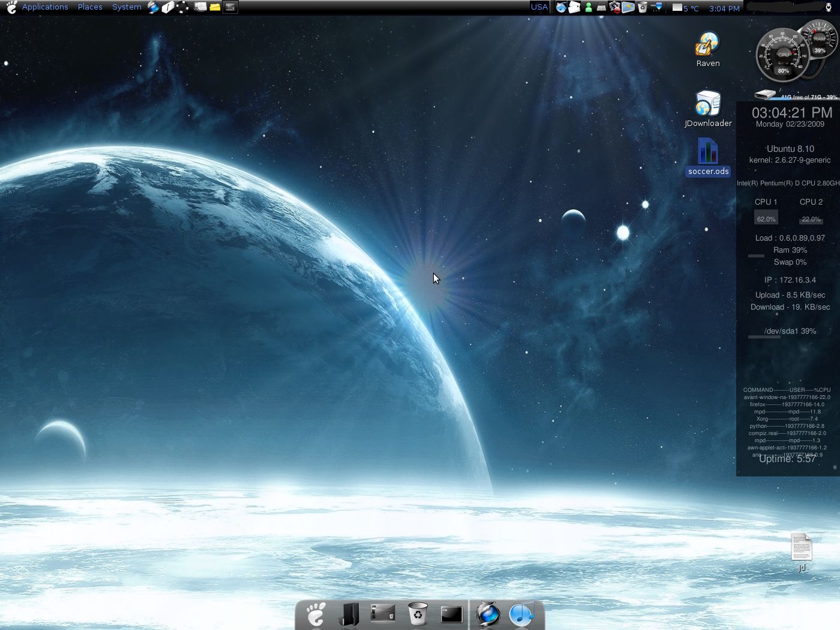Click the white cards tray icon

574,7
